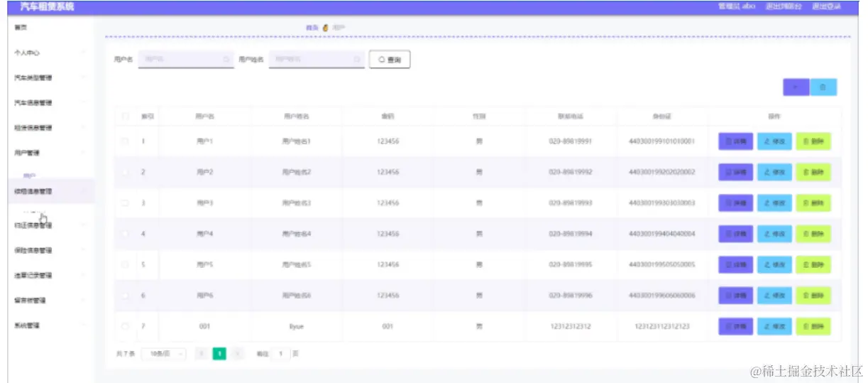Check the checkbox for row 用户5
The height and width of the screenshot is (383, 868).
(125, 264)
